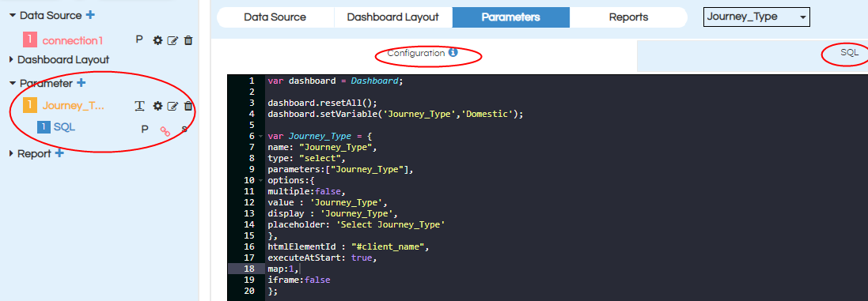The width and height of the screenshot is (868, 301).
Task: Expand the Report section
Action: [12, 153]
